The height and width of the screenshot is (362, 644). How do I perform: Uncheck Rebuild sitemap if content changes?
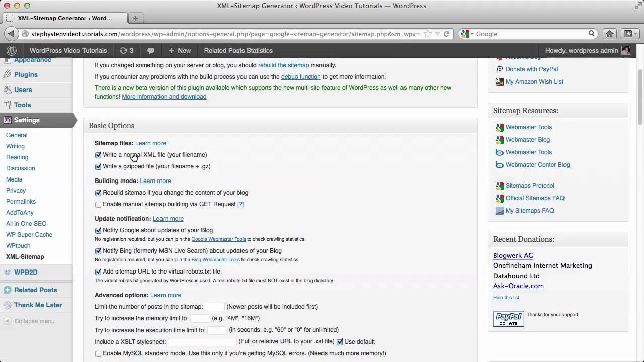(x=98, y=193)
